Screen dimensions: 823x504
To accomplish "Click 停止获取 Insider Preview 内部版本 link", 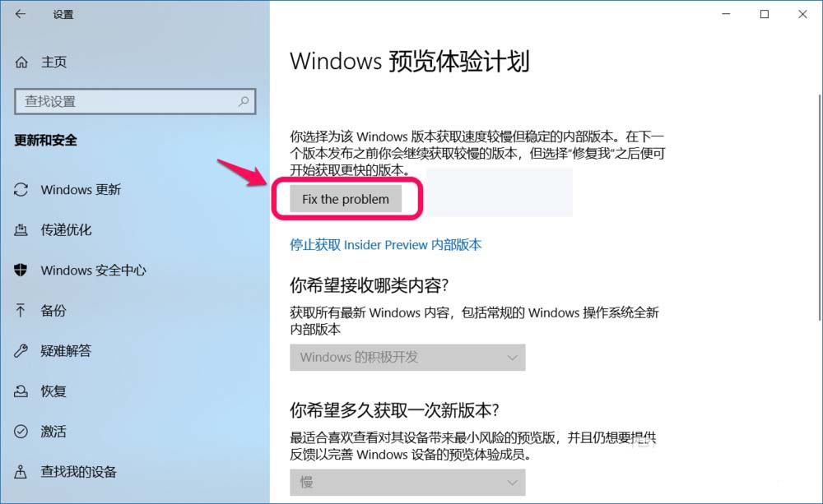I will [x=385, y=245].
